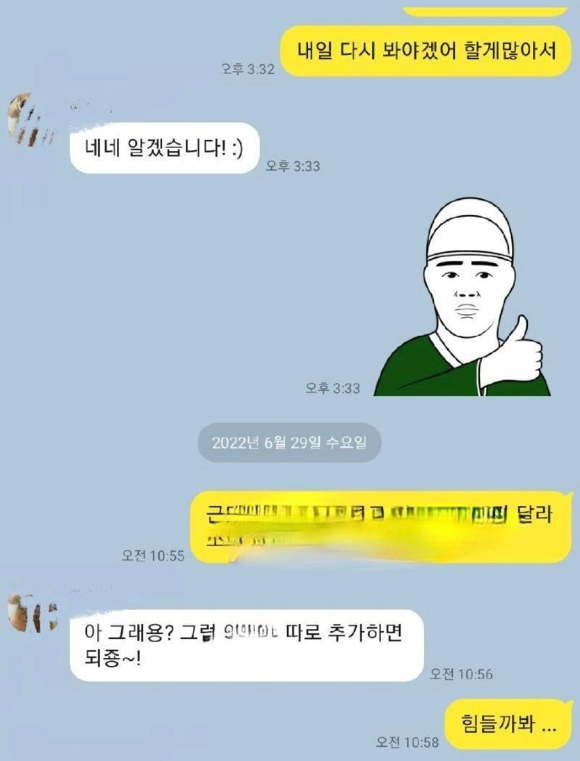
Task: Click the 오전 10:55 timestamp
Action: tap(153, 555)
